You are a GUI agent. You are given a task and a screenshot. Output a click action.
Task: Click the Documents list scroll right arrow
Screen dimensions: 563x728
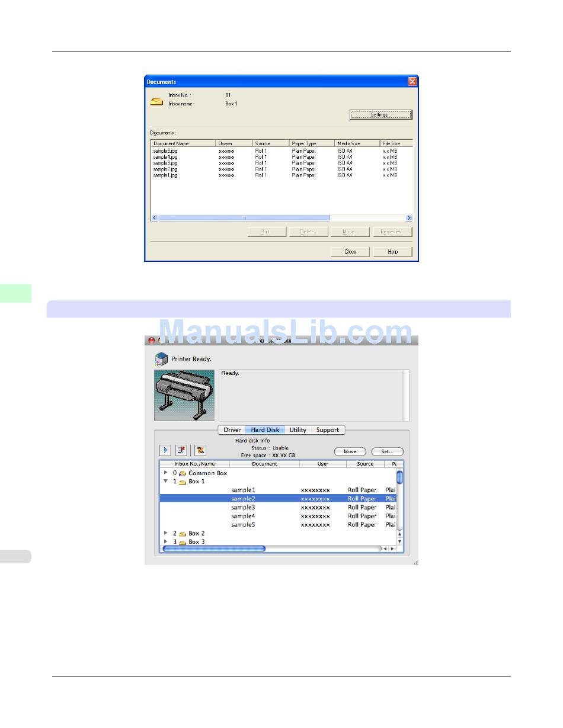(408, 218)
